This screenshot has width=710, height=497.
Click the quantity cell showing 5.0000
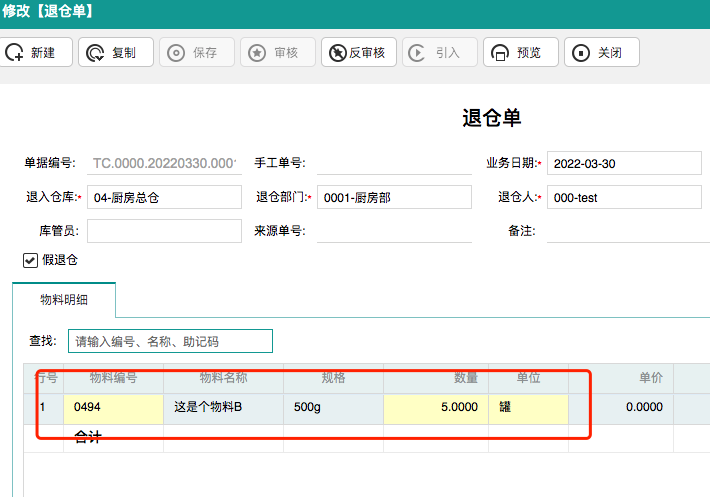(x=435, y=408)
